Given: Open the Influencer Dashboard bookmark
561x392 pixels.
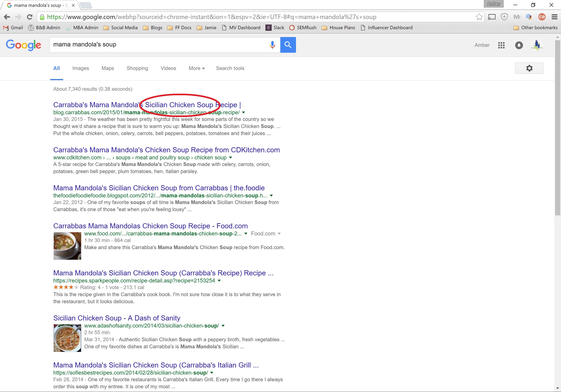Looking at the screenshot, I should point(387,28).
